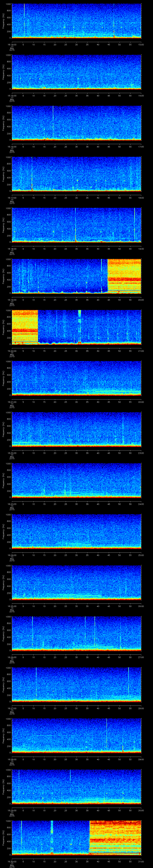
Task: Click the 16:14:00 start time label
Action: click(x=12, y=44)
